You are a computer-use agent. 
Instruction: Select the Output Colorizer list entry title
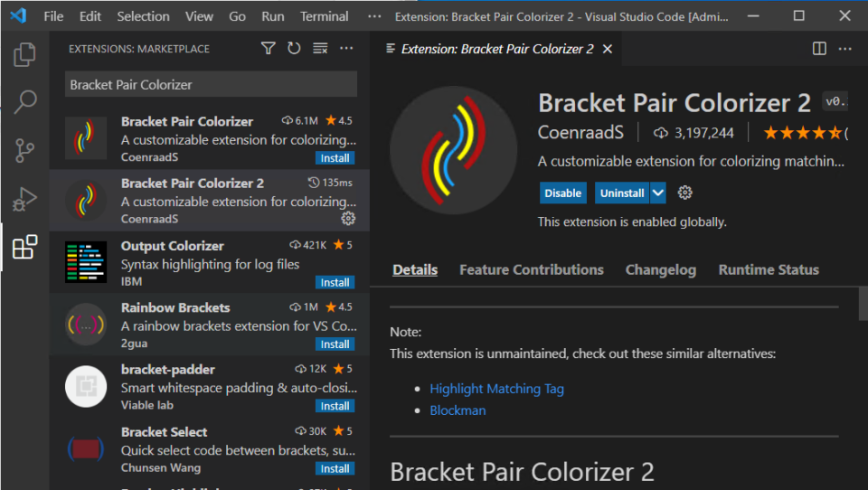click(173, 245)
